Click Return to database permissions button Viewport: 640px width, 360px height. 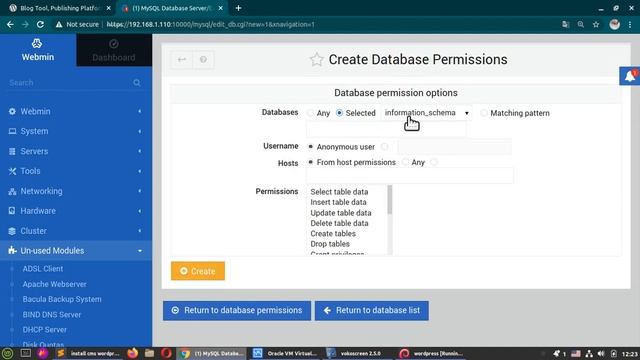(x=237, y=311)
